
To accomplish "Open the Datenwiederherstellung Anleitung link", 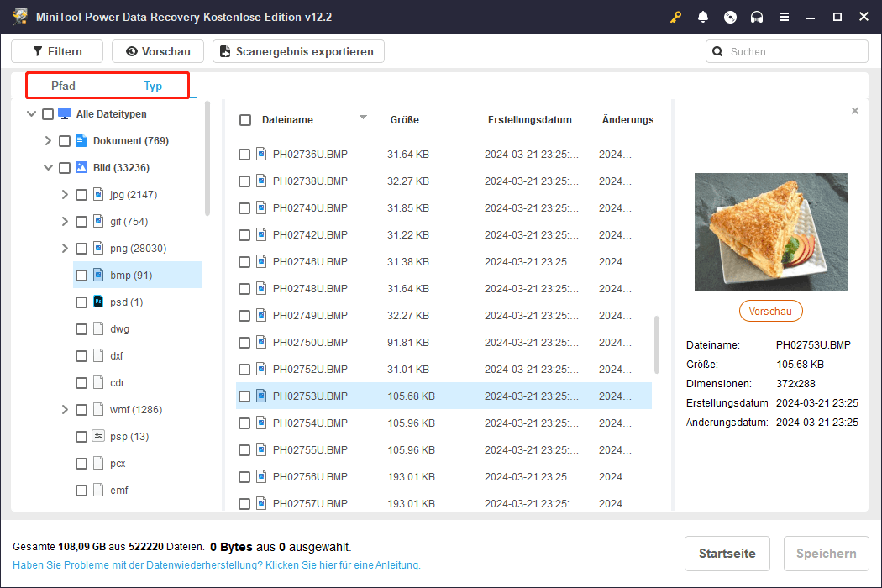I will point(217,565).
